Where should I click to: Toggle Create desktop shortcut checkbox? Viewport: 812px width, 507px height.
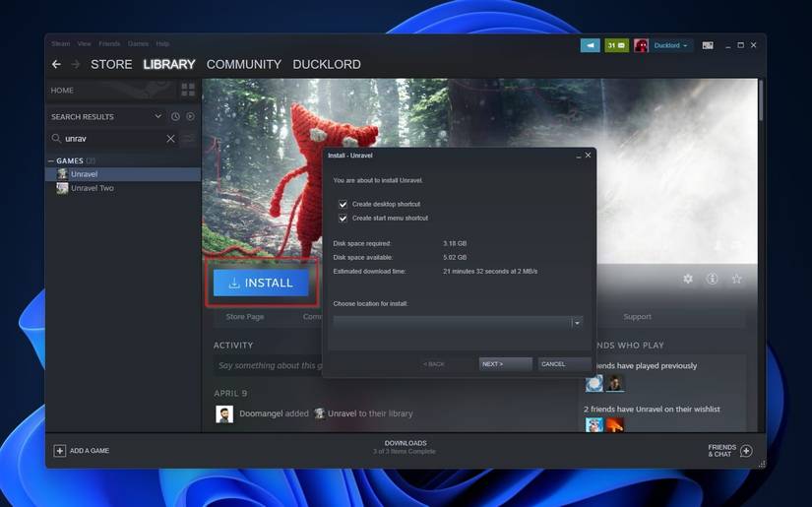tap(343, 204)
